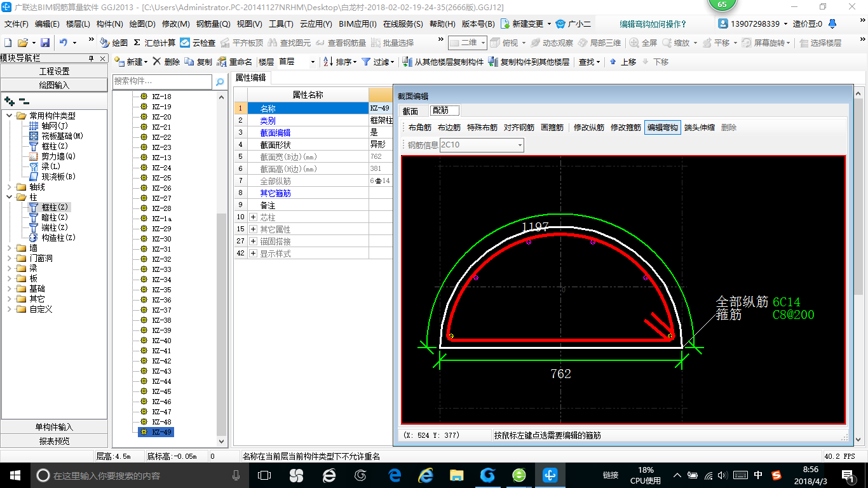Open 绘图 drawing mode from the toolbar
The image size is (868, 488).
point(114,43)
